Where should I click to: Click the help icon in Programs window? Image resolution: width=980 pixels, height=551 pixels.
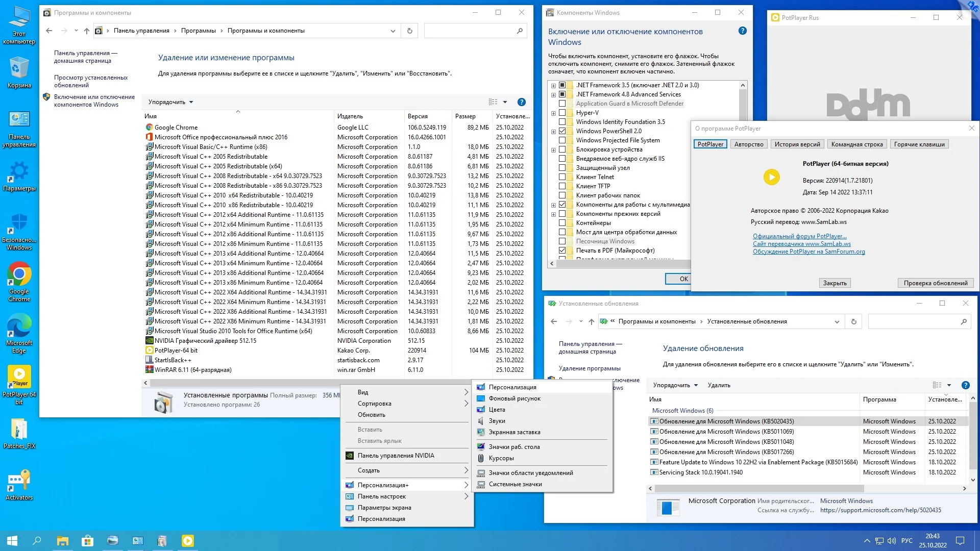click(521, 102)
